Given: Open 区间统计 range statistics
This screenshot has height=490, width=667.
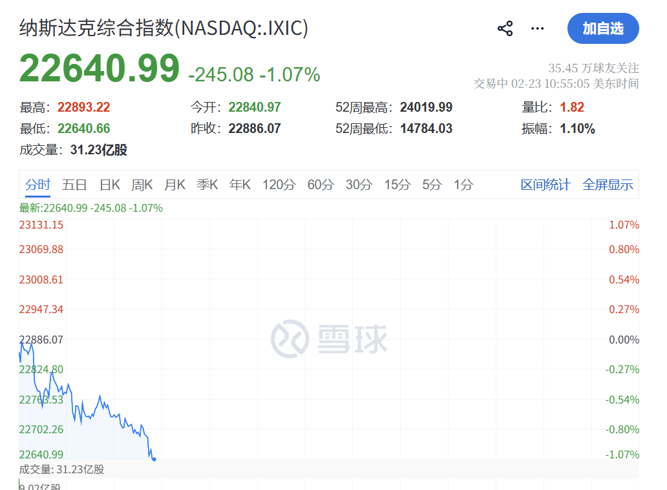Looking at the screenshot, I should [x=545, y=184].
